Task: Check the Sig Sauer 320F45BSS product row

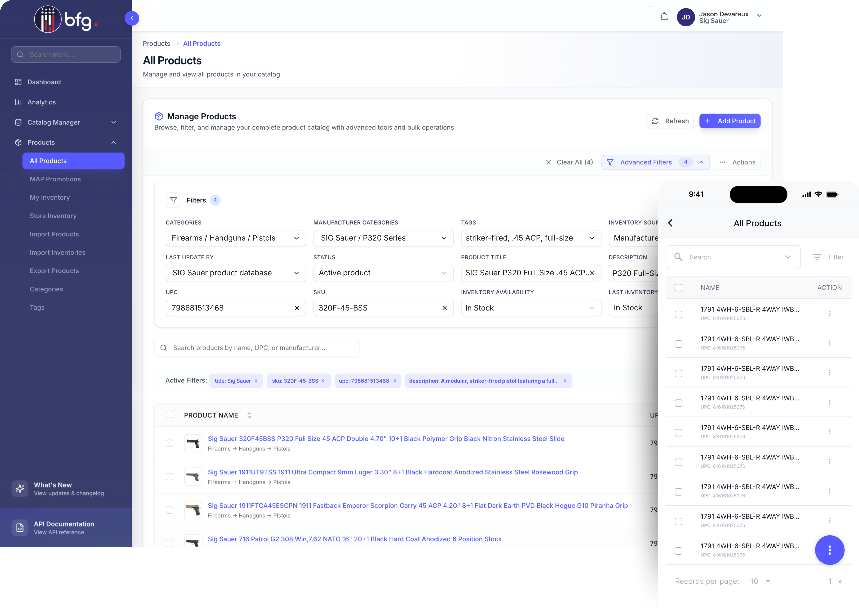Action: (x=169, y=443)
